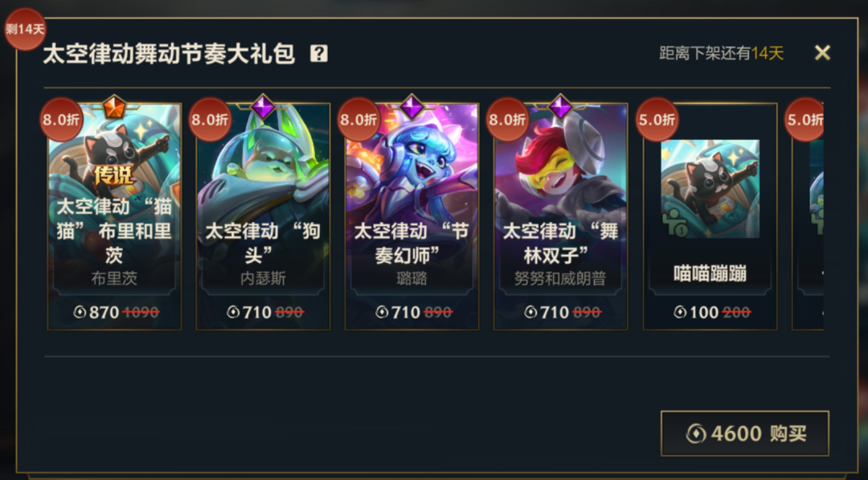
Task: Click the purple epic gem above the Nasus card
Action: point(263,106)
